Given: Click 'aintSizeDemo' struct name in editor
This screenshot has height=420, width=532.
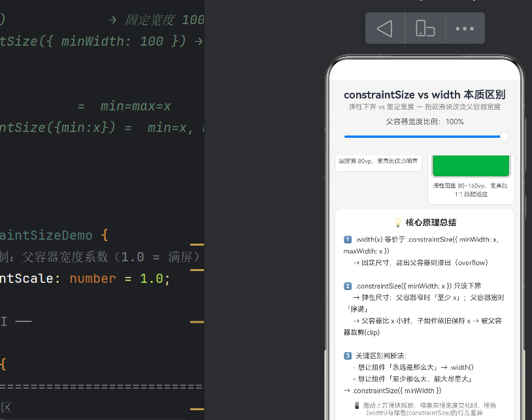Looking at the screenshot, I should pyautogui.click(x=46, y=236).
